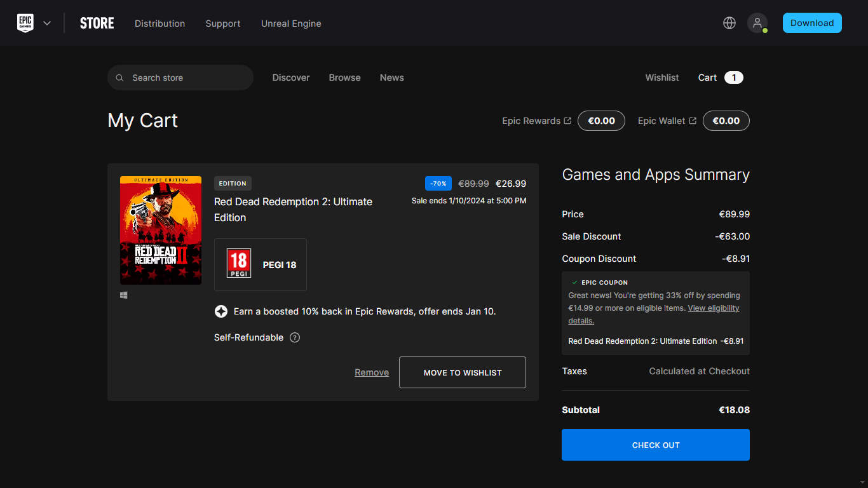
Task: Click the My Cart heading
Action: point(143,121)
